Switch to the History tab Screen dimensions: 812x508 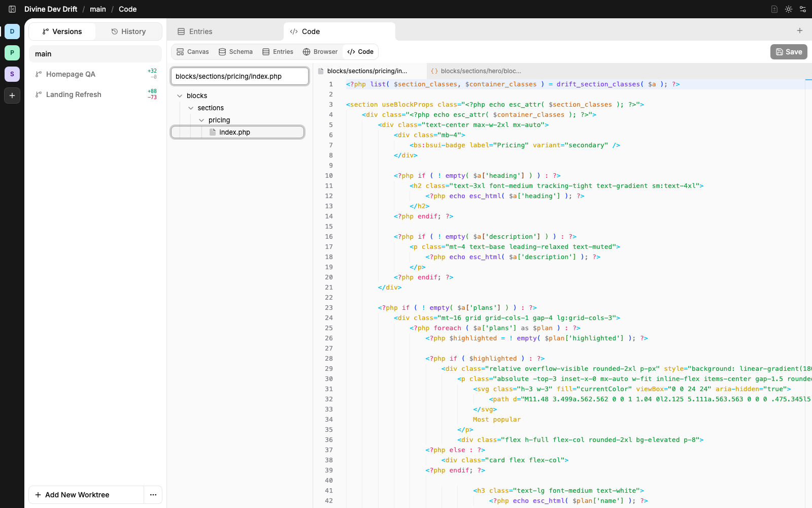[x=128, y=31]
